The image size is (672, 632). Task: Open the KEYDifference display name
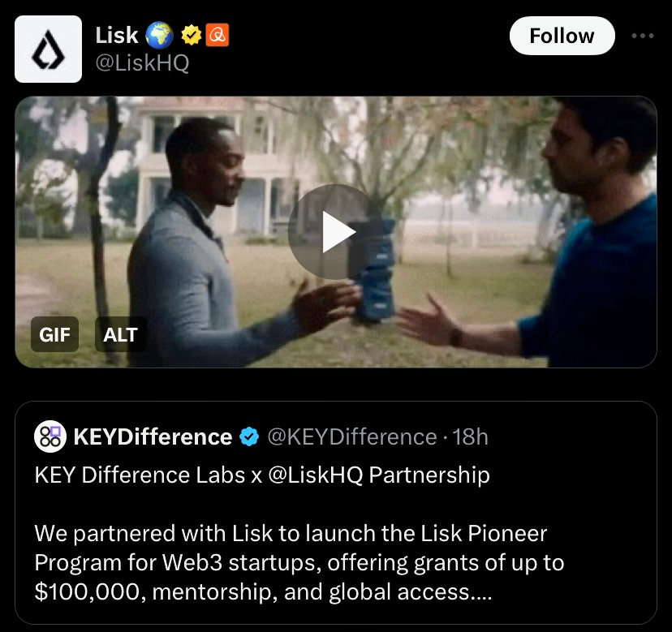153,436
